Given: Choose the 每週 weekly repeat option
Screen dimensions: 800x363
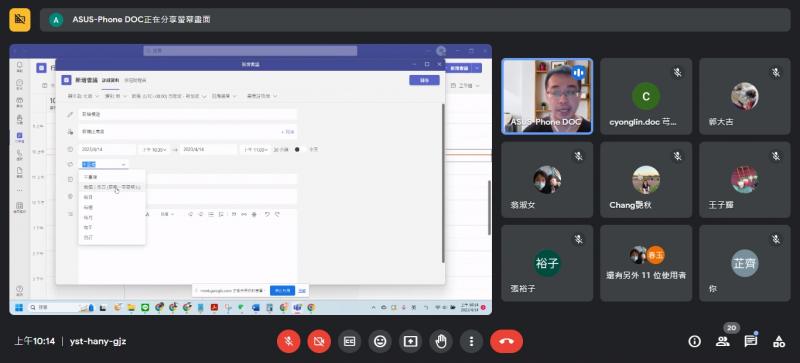Looking at the screenshot, I should tap(112, 207).
